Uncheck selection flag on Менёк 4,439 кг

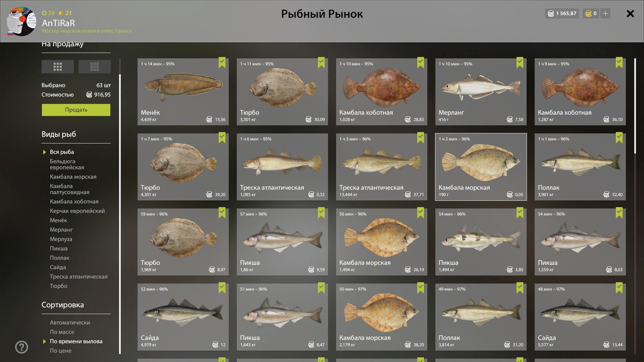[222, 62]
